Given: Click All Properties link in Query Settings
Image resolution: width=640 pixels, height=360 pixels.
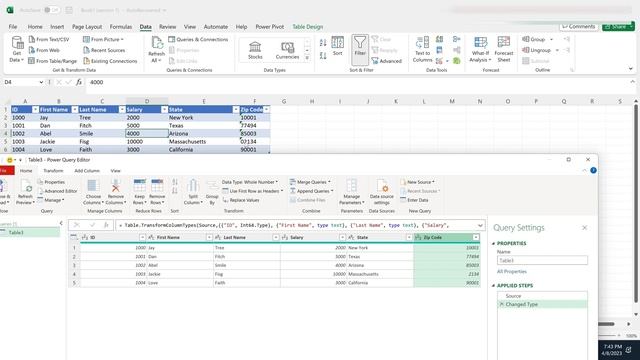Looking at the screenshot, I should tap(511, 271).
